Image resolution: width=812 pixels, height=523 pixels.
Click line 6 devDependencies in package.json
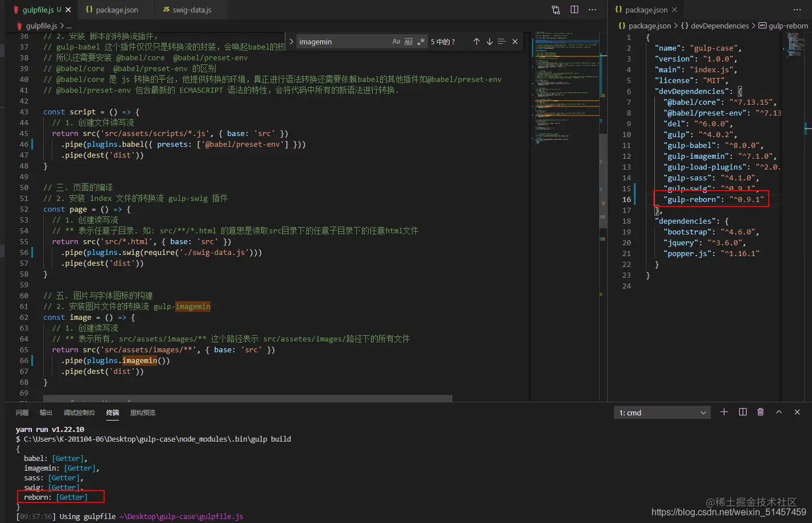(698, 91)
